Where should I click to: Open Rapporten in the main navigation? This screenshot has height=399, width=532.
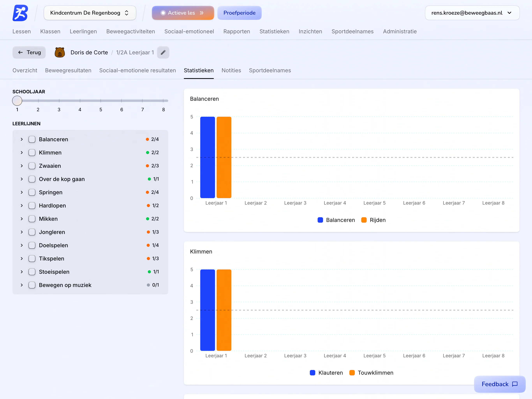(236, 31)
